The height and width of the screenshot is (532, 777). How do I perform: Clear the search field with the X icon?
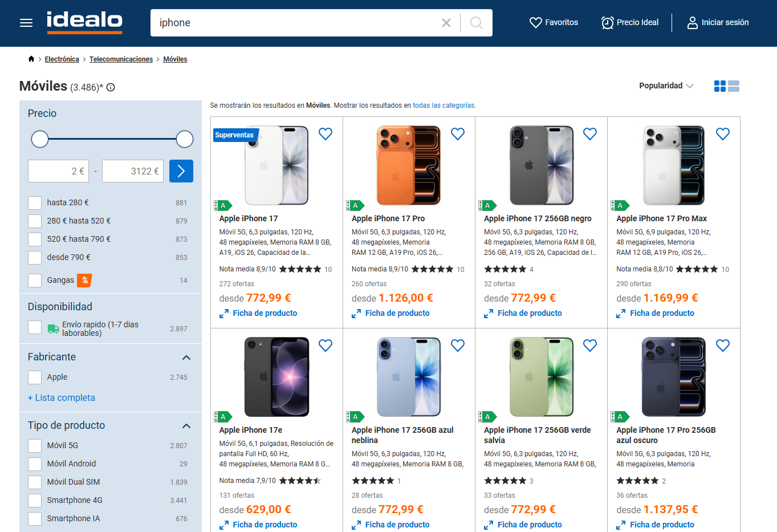446,23
